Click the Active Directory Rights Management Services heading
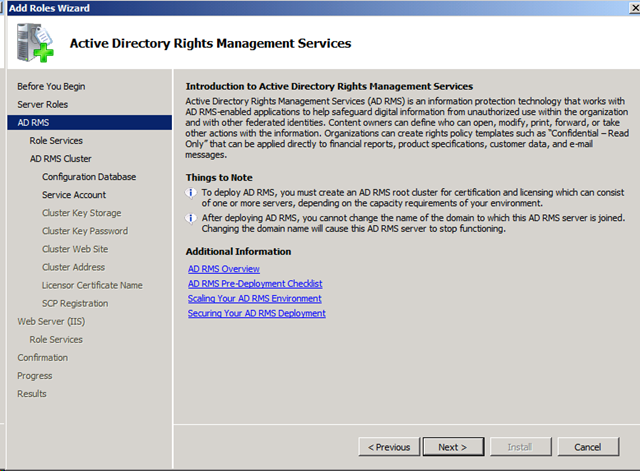640x471 pixels. coord(210,43)
